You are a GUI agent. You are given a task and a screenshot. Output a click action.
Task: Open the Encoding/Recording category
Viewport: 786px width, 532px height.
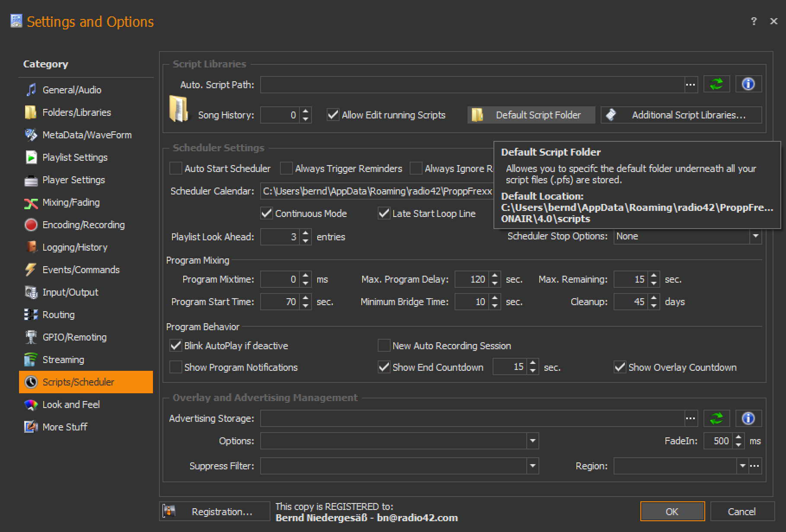[x=83, y=225]
